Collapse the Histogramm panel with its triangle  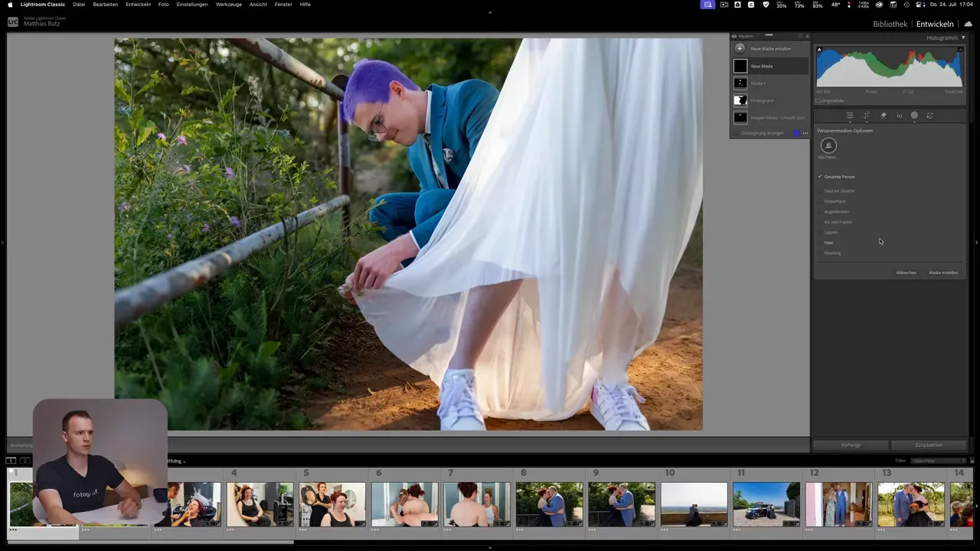point(962,37)
